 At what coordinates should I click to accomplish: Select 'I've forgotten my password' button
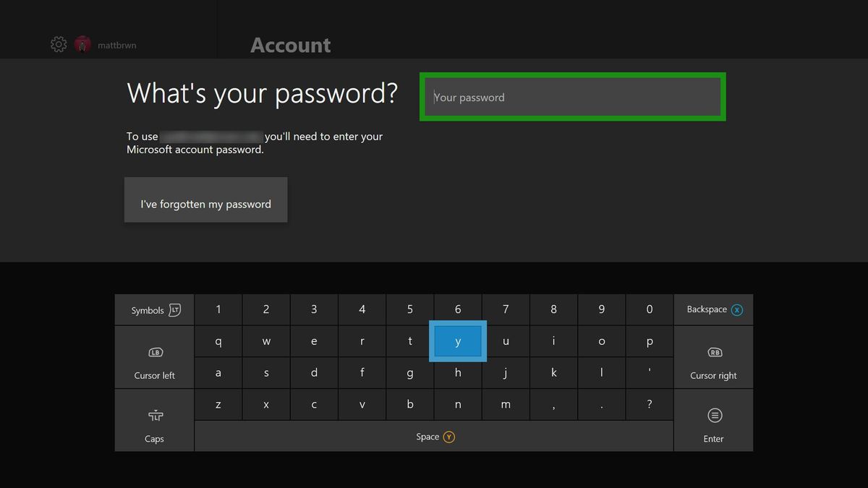(x=206, y=200)
